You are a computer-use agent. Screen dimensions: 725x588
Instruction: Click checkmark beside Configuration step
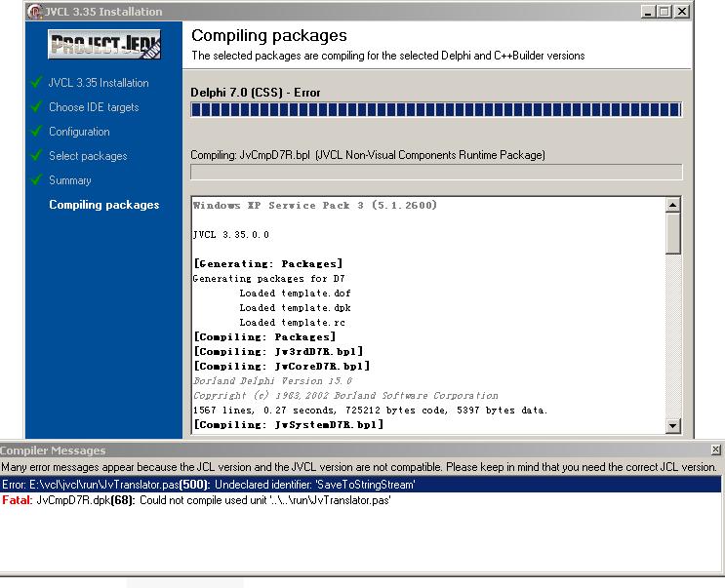pos(36,132)
